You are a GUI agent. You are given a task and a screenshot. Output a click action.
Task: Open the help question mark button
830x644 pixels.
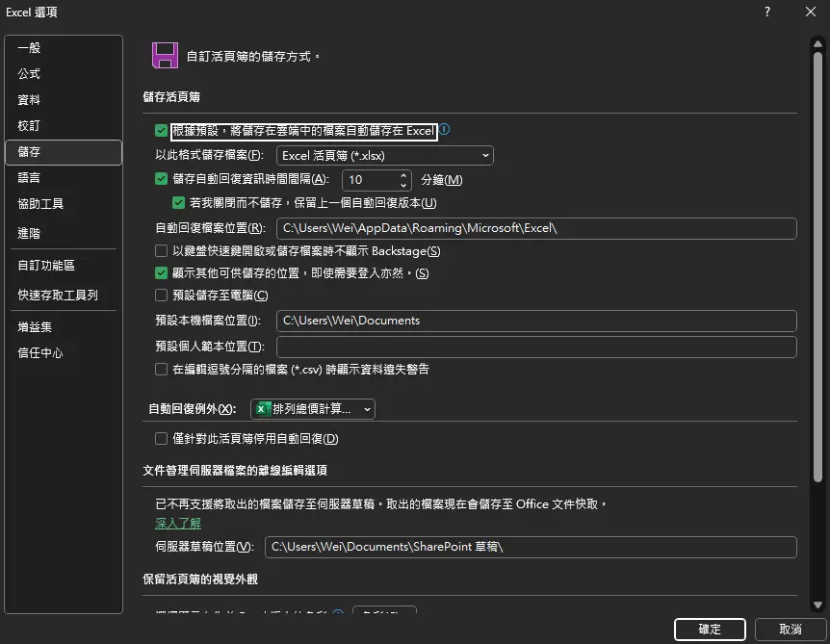click(767, 12)
